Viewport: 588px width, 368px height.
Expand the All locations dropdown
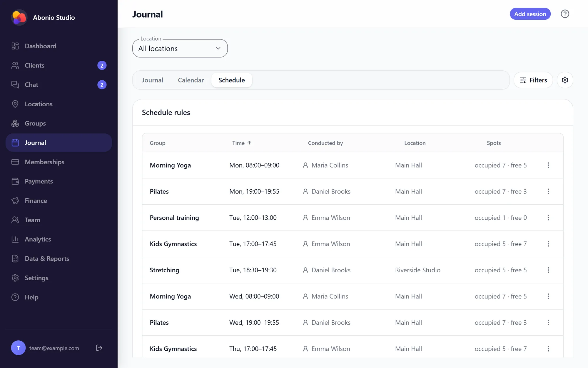point(180,48)
